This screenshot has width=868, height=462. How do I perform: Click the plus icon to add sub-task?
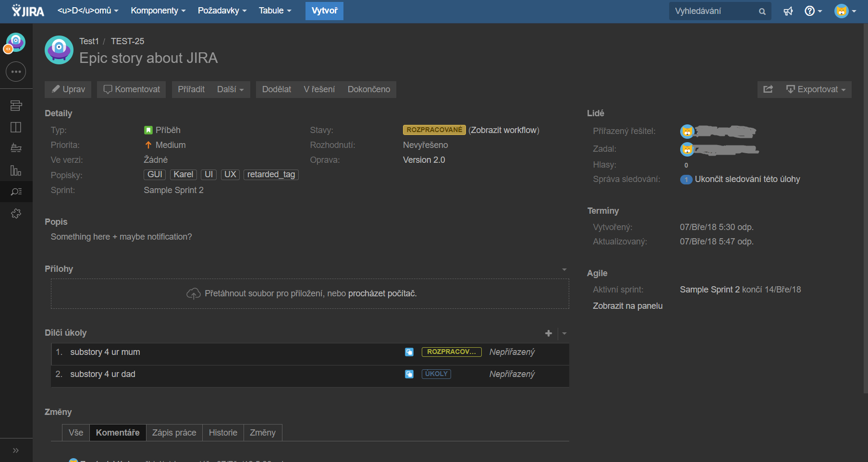coord(549,333)
